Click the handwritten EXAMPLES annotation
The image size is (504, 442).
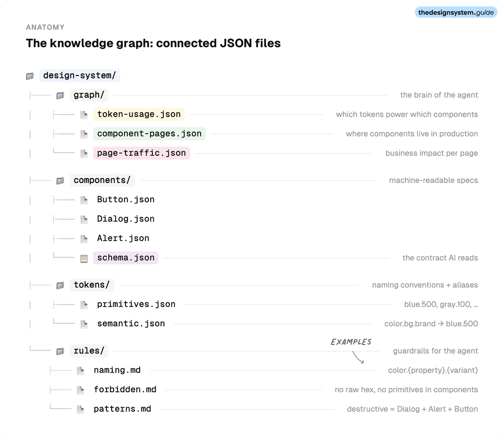(x=351, y=342)
